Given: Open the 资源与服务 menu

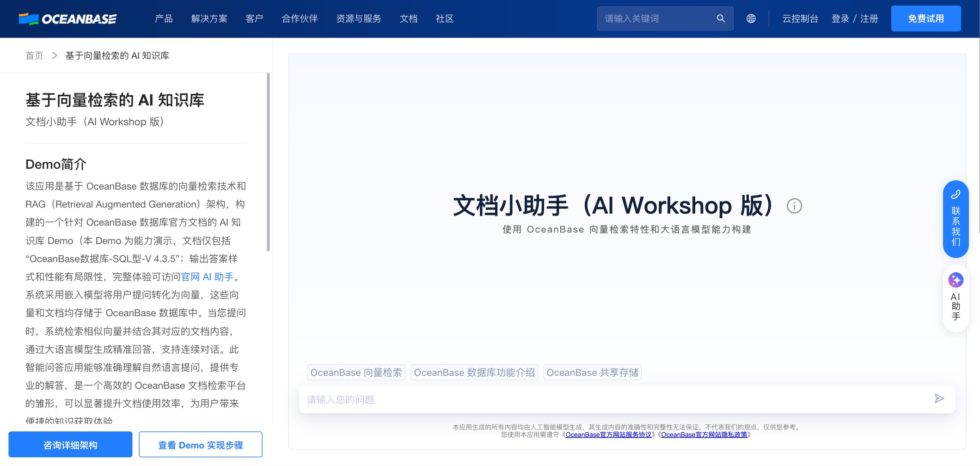Looking at the screenshot, I should coord(359,18).
